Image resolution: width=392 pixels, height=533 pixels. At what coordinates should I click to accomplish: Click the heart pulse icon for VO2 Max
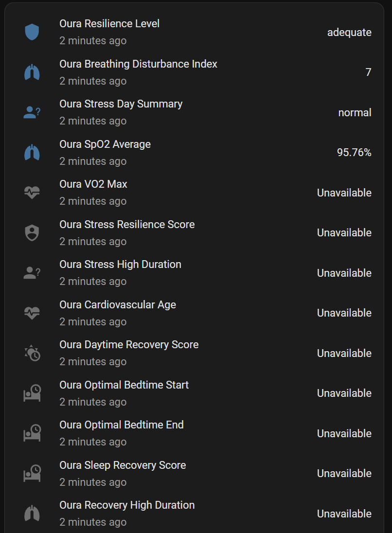coord(32,193)
